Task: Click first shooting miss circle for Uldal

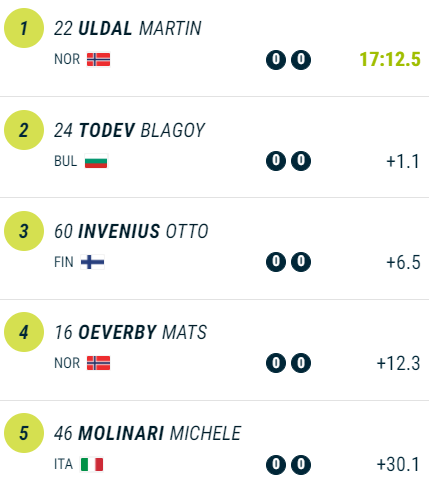Action: (276, 60)
